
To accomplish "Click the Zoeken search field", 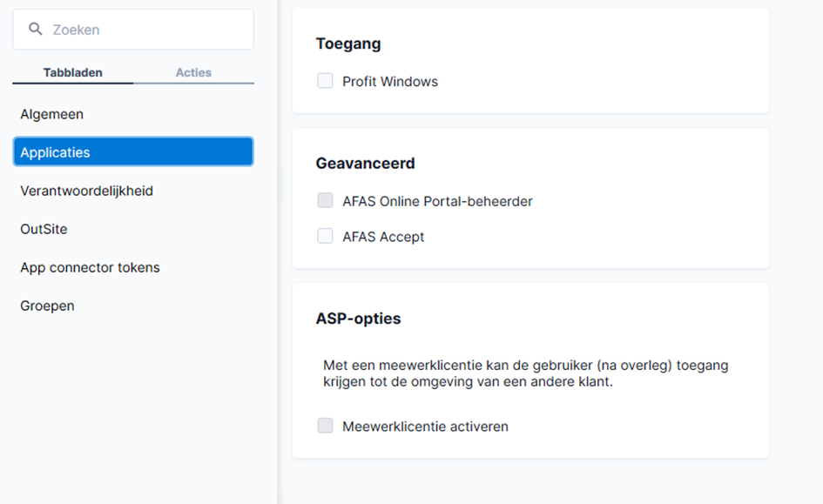I will [x=133, y=30].
